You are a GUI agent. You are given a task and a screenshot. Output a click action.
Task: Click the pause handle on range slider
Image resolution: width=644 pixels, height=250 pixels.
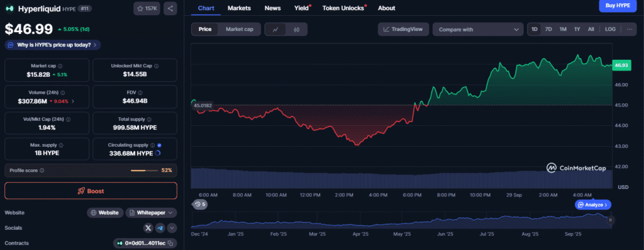point(610,220)
